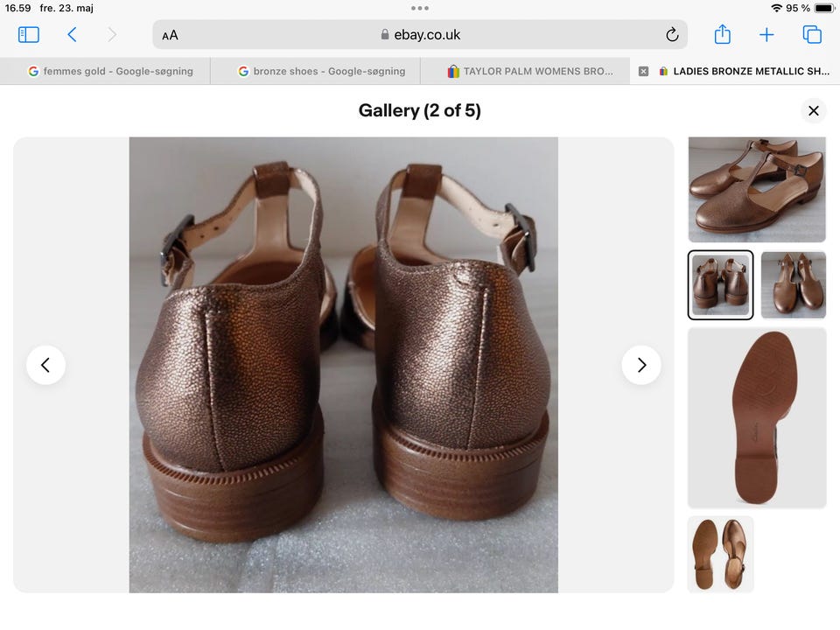Open a new tab with the plus icon
The image size is (840, 630).
(766, 34)
